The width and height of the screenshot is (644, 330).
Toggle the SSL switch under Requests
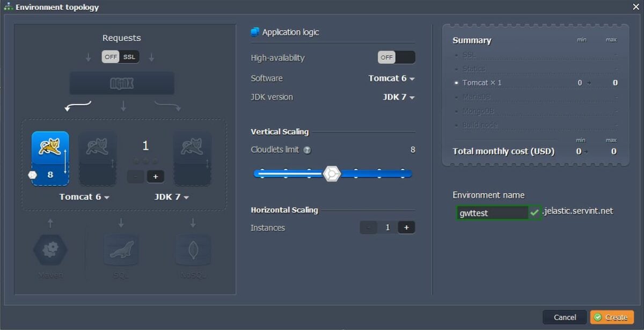[121, 57]
